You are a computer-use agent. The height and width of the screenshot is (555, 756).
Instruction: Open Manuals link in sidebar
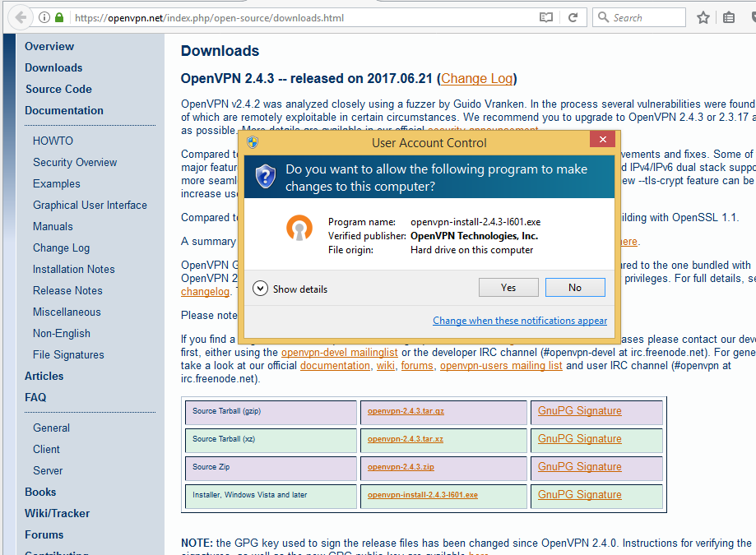point(53,226)
